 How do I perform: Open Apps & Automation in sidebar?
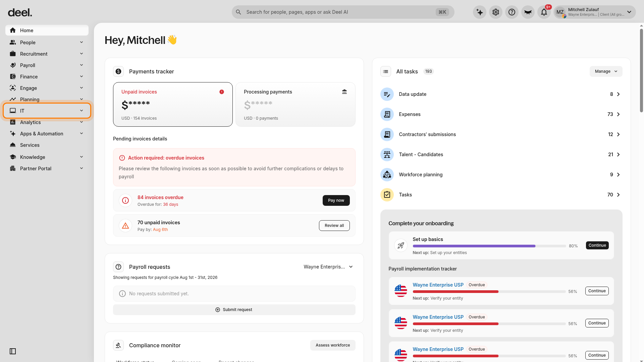tap(47, 133)
